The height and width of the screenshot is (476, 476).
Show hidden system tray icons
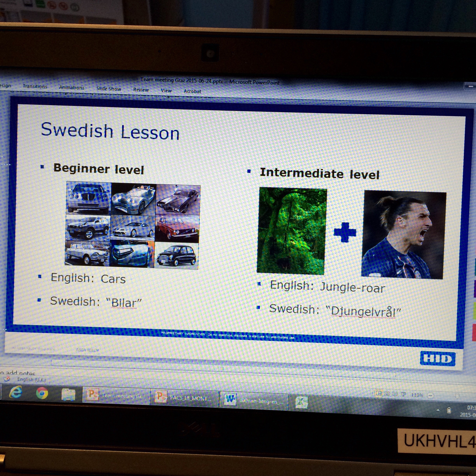[x=438, y=410]
